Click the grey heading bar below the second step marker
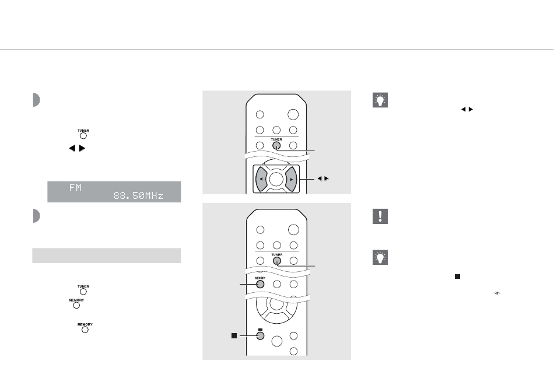This screenshot has width=554, height=392. pyautogui.click(x=106, y=256)
